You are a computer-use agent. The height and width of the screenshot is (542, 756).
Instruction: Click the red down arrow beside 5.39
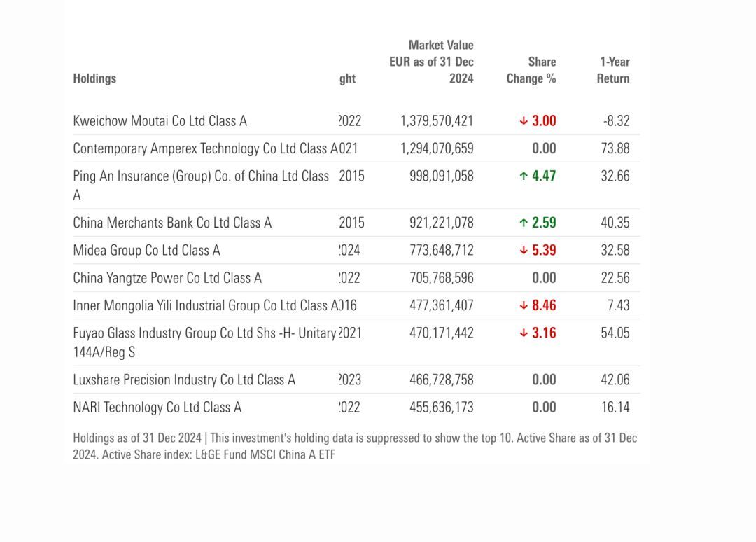(524, 251)
